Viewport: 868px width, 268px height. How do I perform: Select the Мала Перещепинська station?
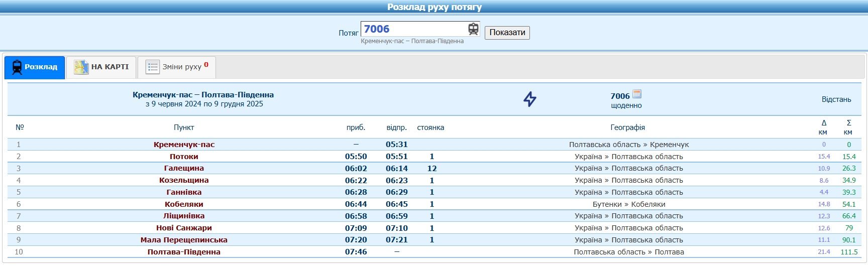[x=184, y=240]
